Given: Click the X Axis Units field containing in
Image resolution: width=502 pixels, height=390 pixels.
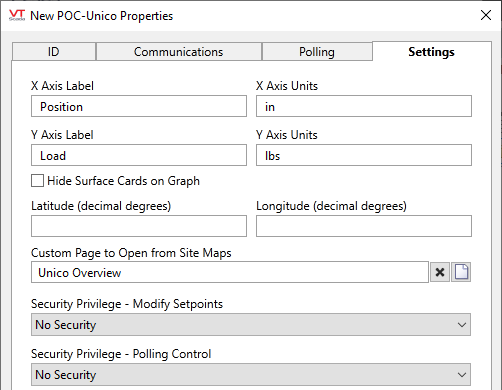Looking at the screenshot, I should point(364,106).
